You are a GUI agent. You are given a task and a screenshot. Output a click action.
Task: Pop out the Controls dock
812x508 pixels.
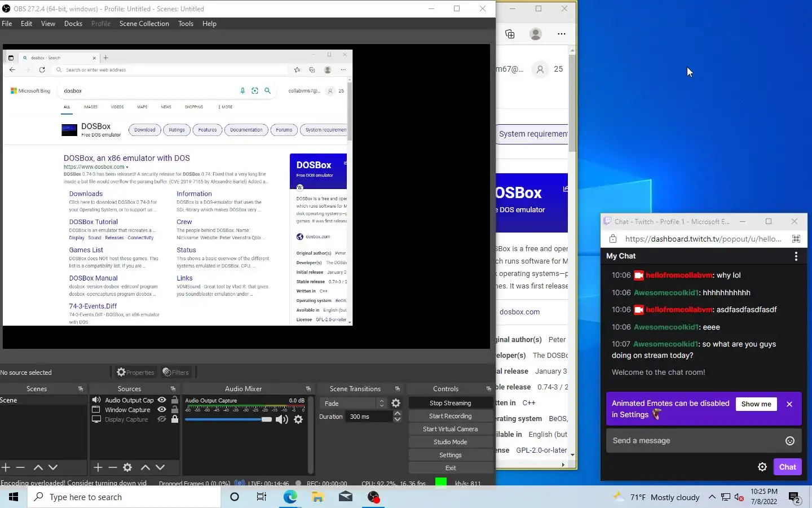coord(488,389)
